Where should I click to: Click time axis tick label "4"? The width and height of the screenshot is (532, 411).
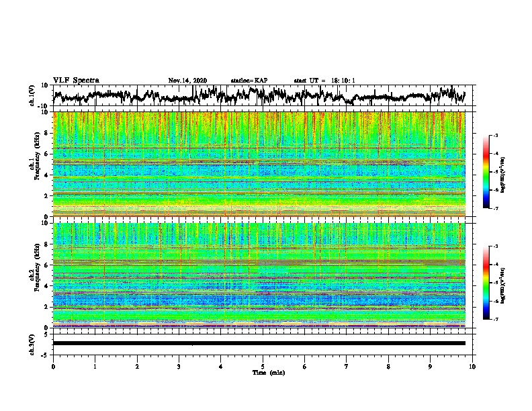pyautogui.click(x=221, y=367)
